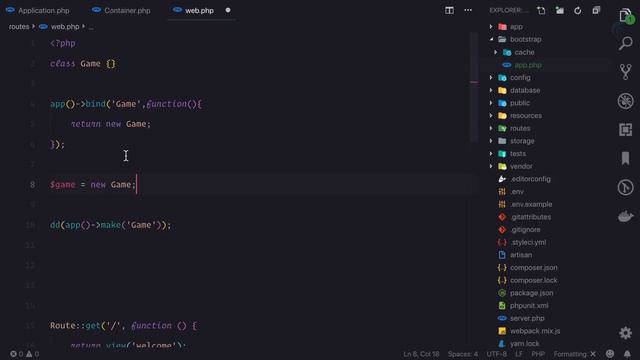
Task: Collapse all folders in Explorer
Action: tap(596, 11)
